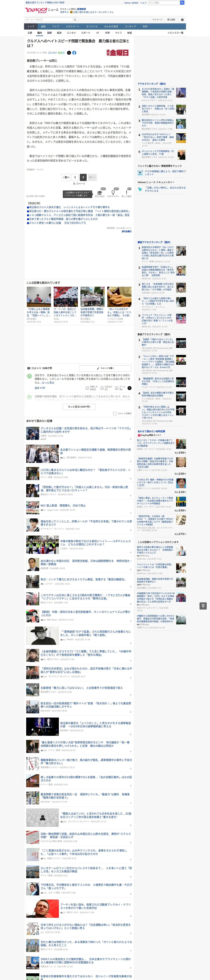React with 学びがある graduation cap icon
Image resolution: width=210 pixels, height=980 pixels.
(100, 193)
